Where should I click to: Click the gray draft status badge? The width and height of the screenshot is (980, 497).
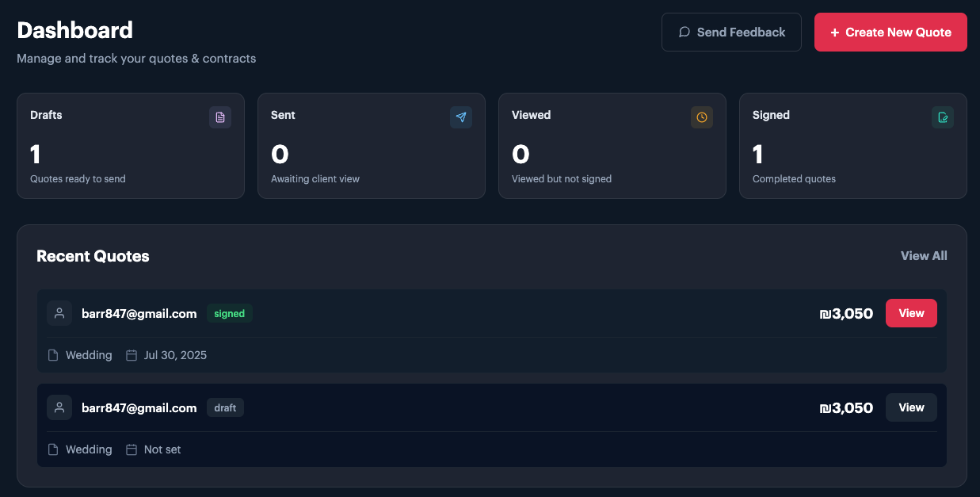tap(225, 407)
